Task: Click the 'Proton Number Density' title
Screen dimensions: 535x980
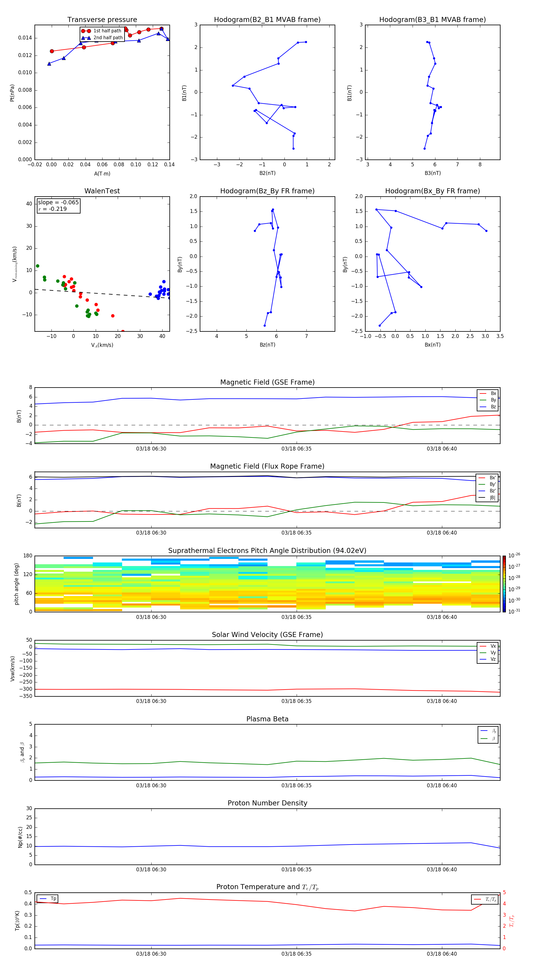Action: (267, 803)
